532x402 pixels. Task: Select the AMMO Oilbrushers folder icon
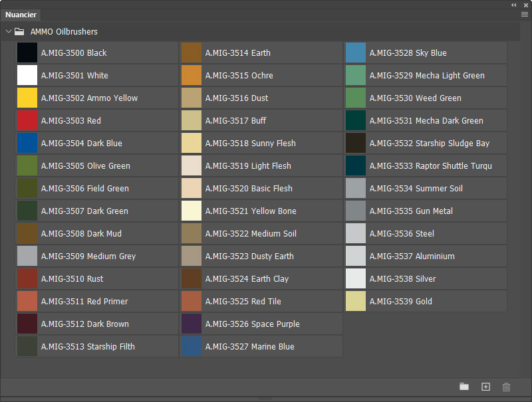click(x=19, y=31)
